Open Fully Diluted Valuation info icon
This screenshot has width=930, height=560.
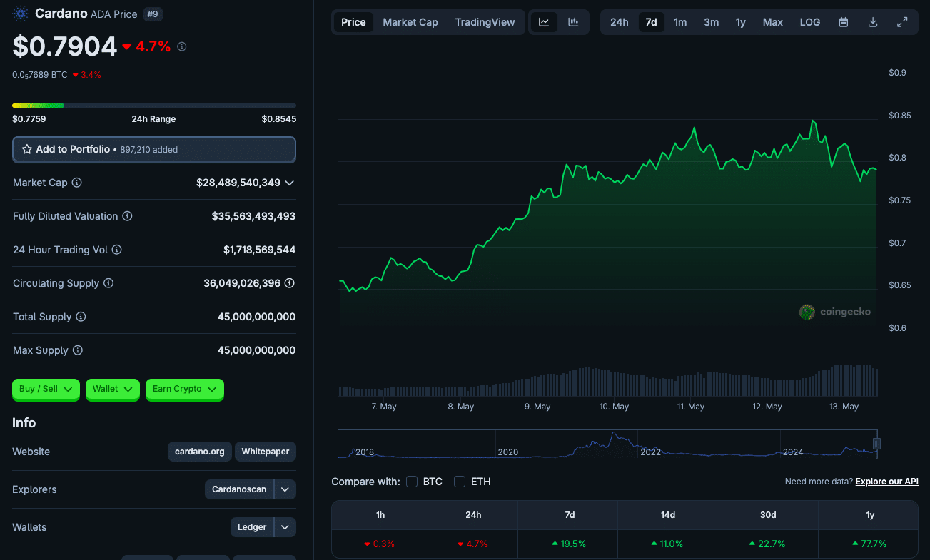pos(127,216)
